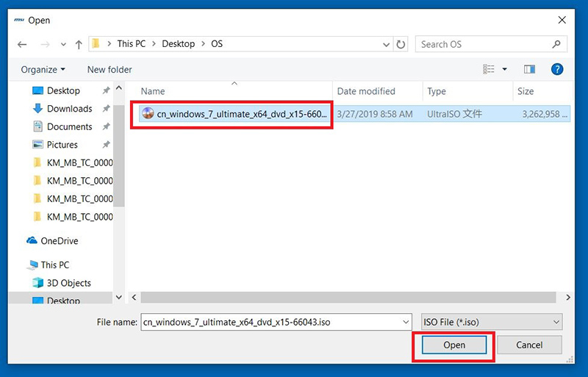This screenshot has width=588, height=377.
Task: Click the folder icon in address bar
Action: click(x=96, y=44)
